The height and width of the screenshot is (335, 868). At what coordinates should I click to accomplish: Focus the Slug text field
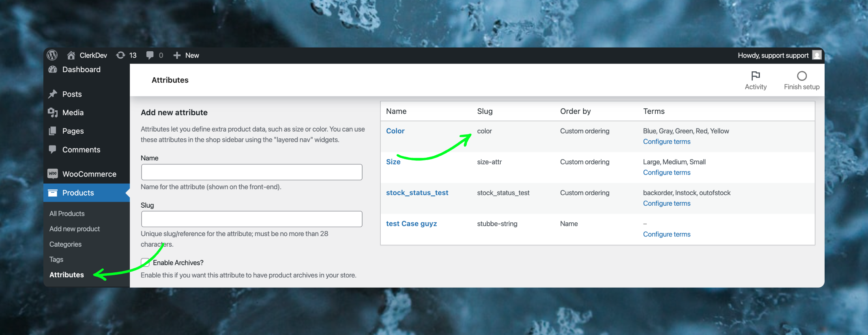[x=252, y=219]
